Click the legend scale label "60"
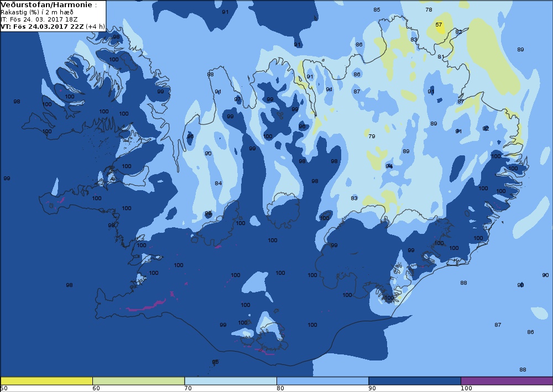This screenshot has width=553, height=392. coord(96,389)
